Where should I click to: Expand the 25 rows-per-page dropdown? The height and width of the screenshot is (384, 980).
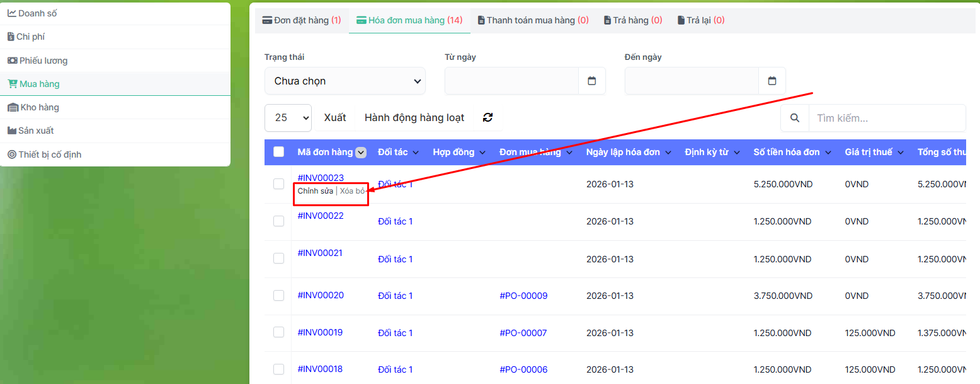point(288,117)
